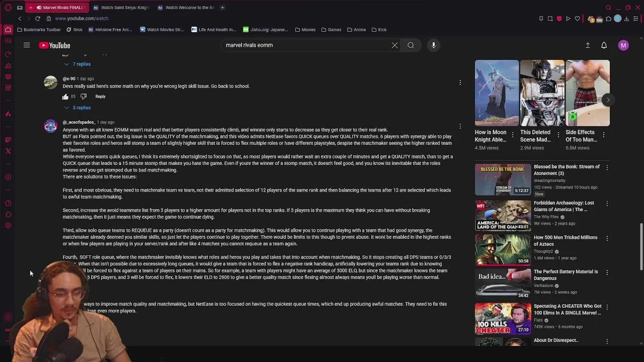Open the GX Corner gamepad icon

coord(8,42)
